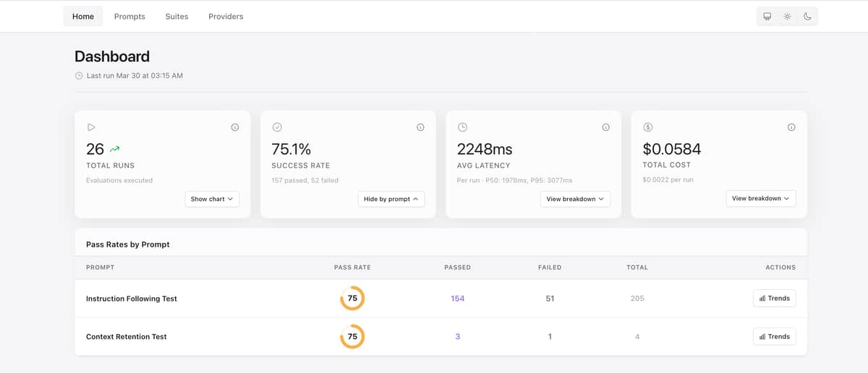Image resolution: width=868 pixels, height=373 pixels.
Task: Click the play icon on Total Runs card
Action: [x=91, y=127]
